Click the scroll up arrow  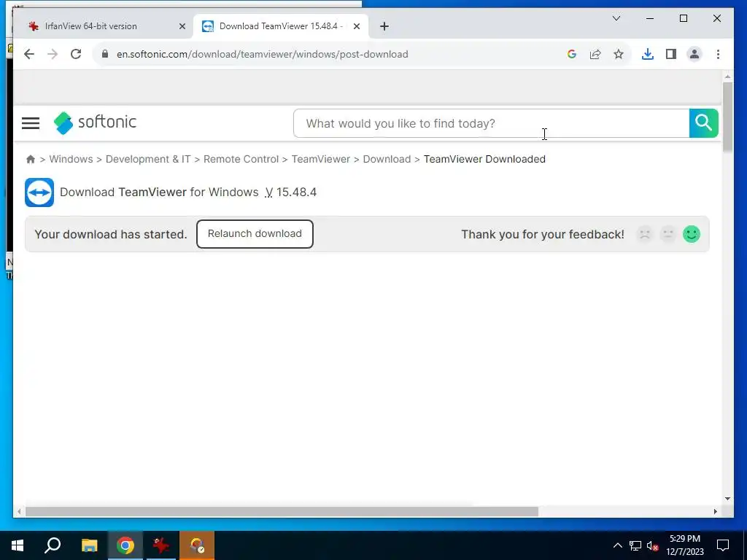coord(727,76)
